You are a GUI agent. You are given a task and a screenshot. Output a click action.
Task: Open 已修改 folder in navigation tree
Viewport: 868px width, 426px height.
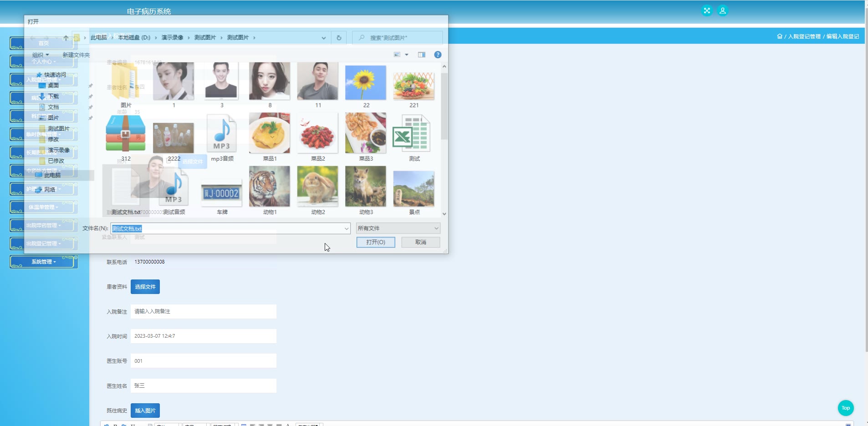coord(51,161)
